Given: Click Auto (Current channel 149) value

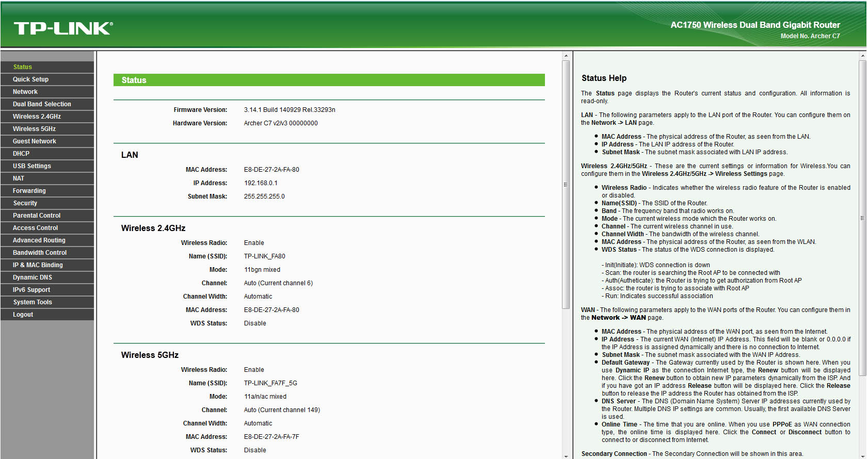Looking at the screenshot, I should coord(282,410).
